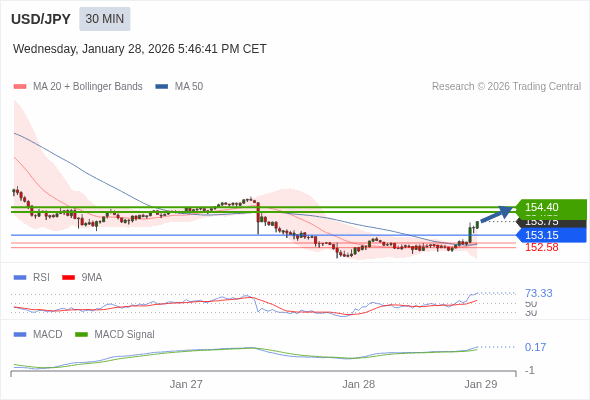Click the MACD Signal green legend swatch

pyautogui.click(x=81, y=335)
